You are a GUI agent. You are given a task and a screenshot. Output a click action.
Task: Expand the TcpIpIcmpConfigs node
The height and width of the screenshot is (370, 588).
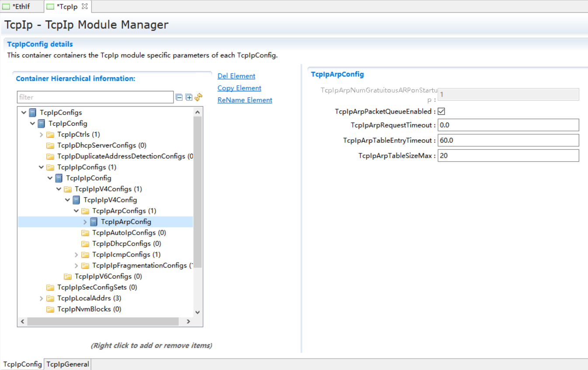(x=77, y=255)
